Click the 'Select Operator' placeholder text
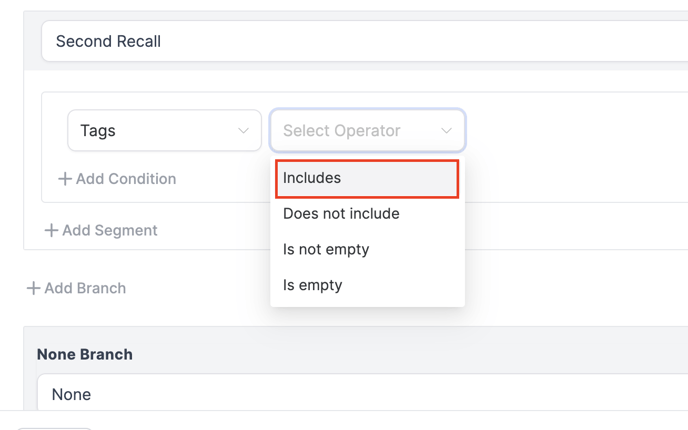688x430 pixels. coord(341,131)
